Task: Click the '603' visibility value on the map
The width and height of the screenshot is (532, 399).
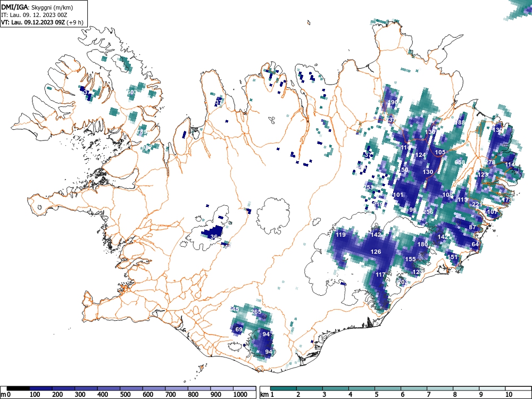Action: tap(131, 92)
